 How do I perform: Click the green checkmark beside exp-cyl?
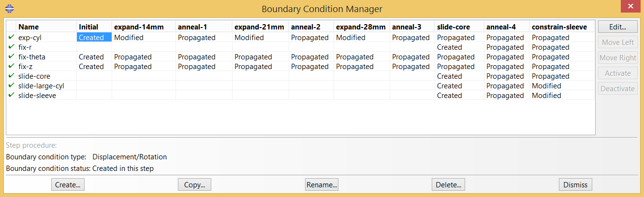point(11,37)
